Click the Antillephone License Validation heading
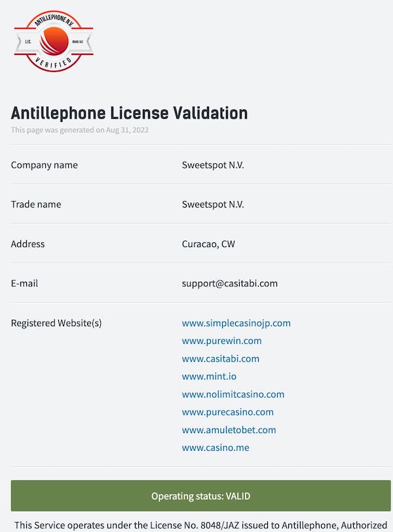This screenshot has height=532, width=393. tap(129, 113)
